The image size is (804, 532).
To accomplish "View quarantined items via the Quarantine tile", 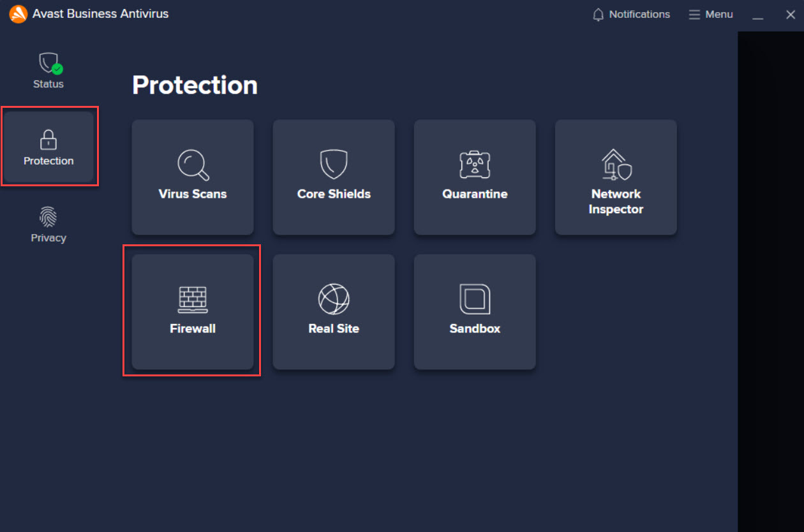I will click(474, 177).
